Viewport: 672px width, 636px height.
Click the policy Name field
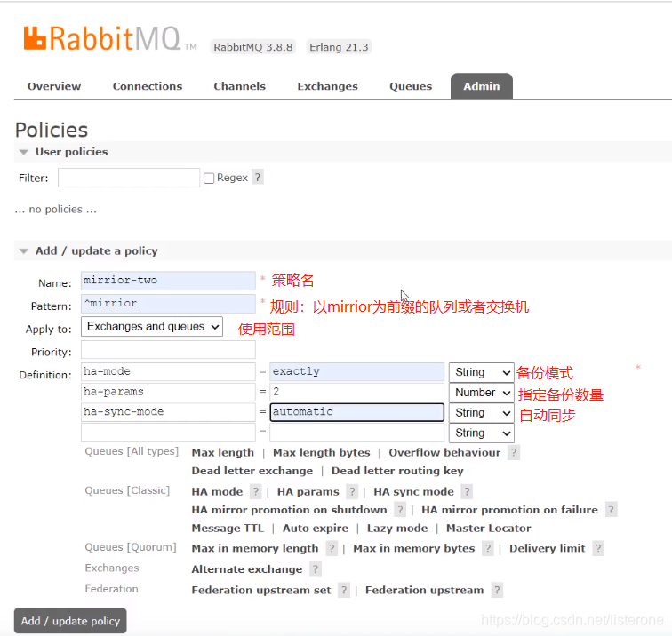tap(168, 281)
